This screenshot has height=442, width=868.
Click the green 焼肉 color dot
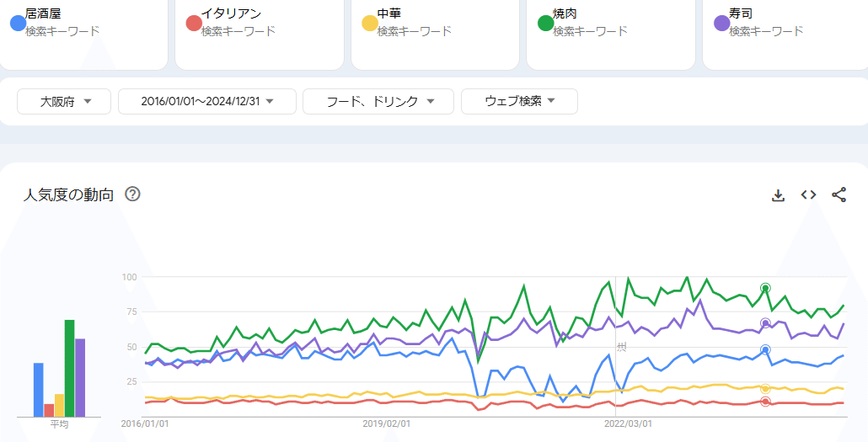(544, 23)
